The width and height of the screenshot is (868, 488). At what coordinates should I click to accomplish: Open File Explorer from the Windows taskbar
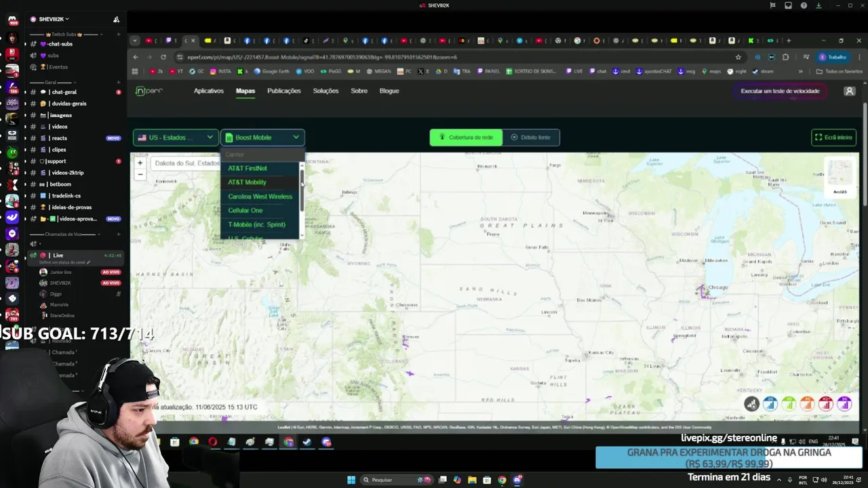[472, 480]
